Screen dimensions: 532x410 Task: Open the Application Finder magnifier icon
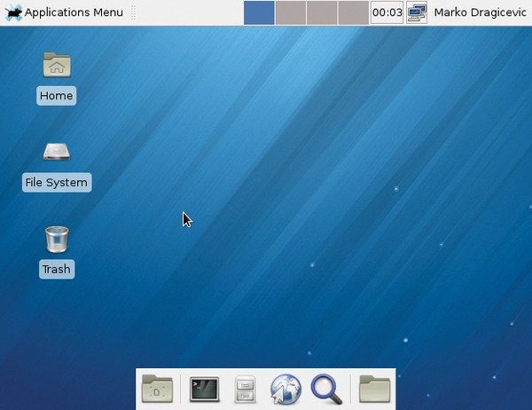[x=326, y=389]
